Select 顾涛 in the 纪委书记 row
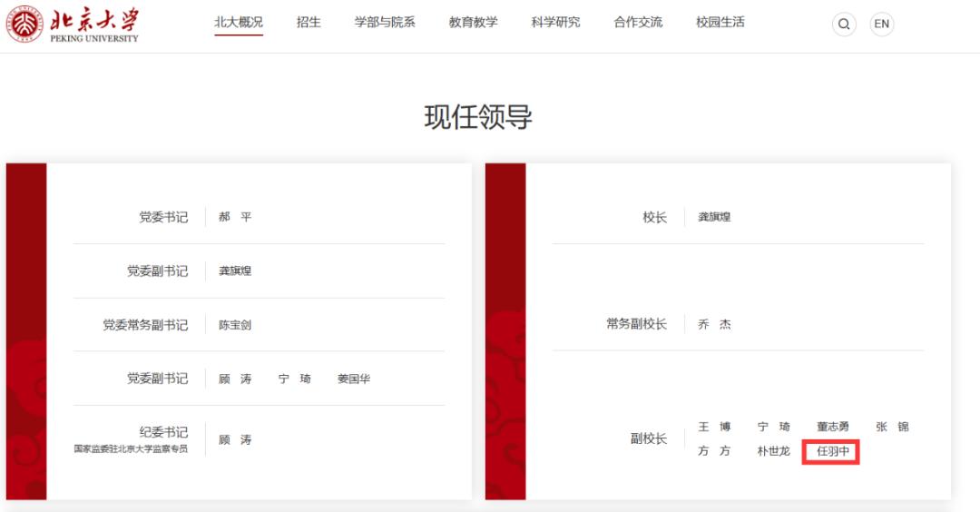The height and width of the screenshot is (512, 980). [x=235, y=440]
